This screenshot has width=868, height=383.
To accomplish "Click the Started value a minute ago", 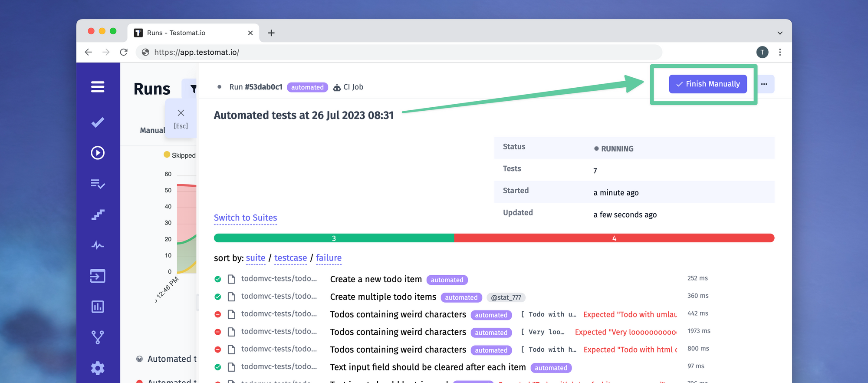I will tap(616, 192).
